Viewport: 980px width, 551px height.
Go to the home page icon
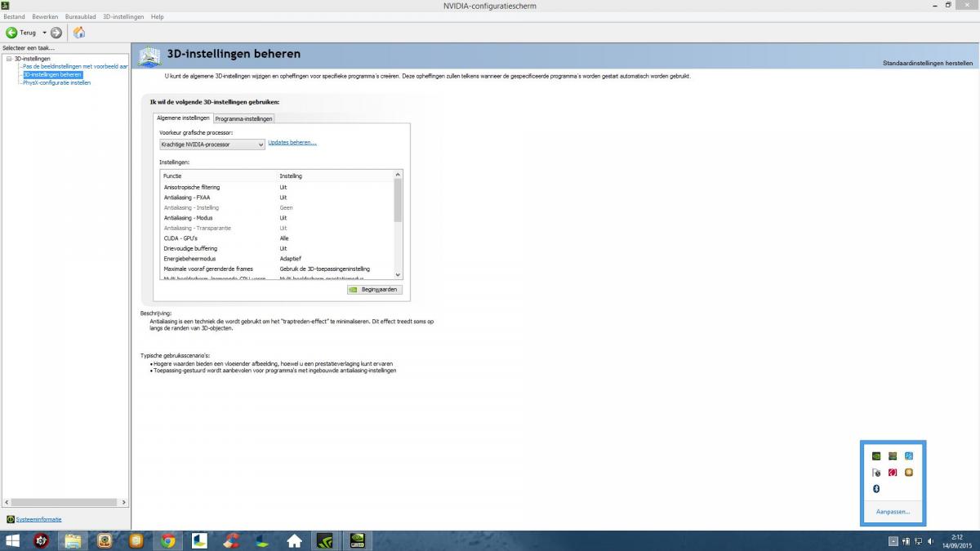(x=79, y=33)
